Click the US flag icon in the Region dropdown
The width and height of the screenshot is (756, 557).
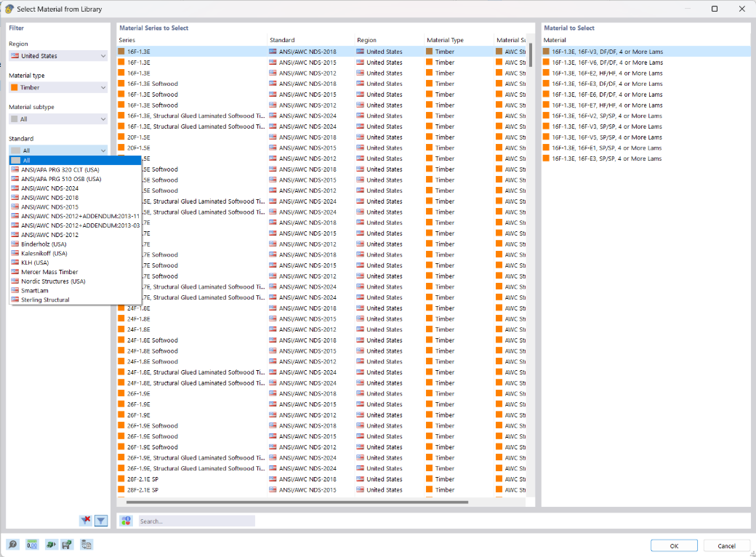(15, 56)
